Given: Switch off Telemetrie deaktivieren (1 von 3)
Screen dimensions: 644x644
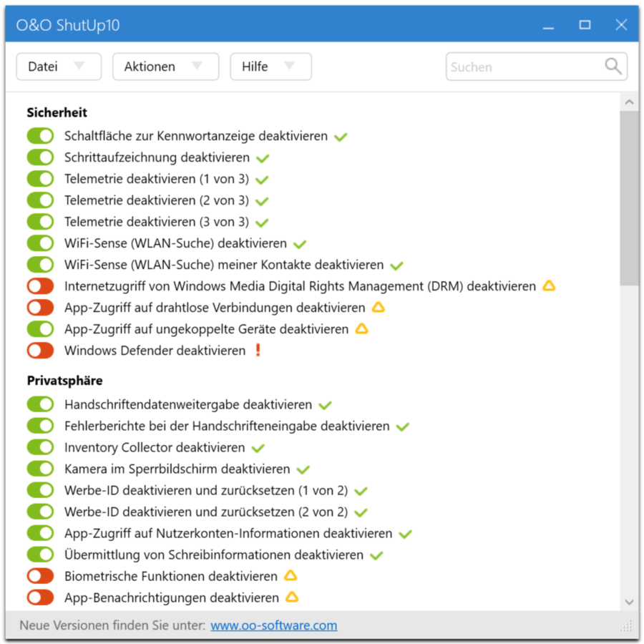Looking at the screenshot, I should pos(40,179).
